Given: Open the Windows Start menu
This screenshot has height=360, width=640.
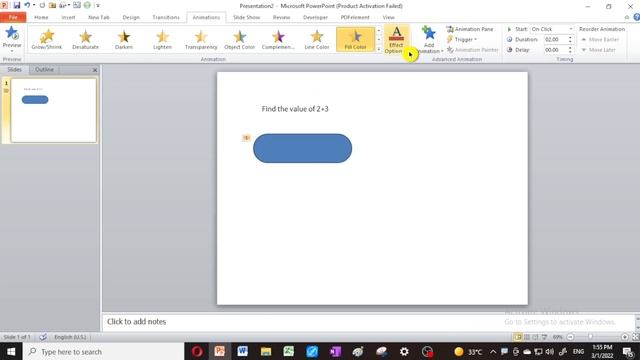Looking at the screenshot, I should click(x=11, y=351).
